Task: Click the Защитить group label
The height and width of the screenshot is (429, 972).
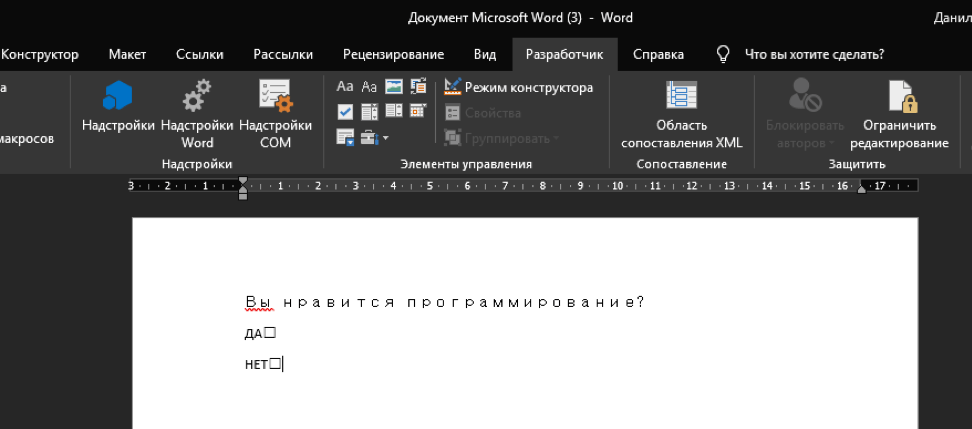Action: pos(857,164)
